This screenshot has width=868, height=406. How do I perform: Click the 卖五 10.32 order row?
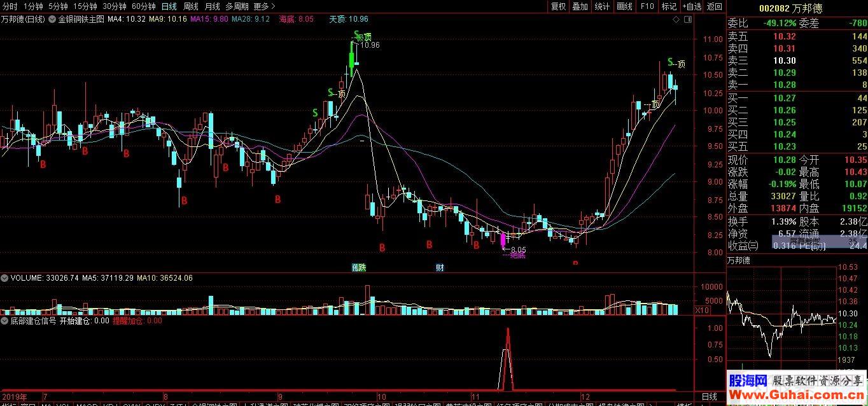tap(797, 36)
